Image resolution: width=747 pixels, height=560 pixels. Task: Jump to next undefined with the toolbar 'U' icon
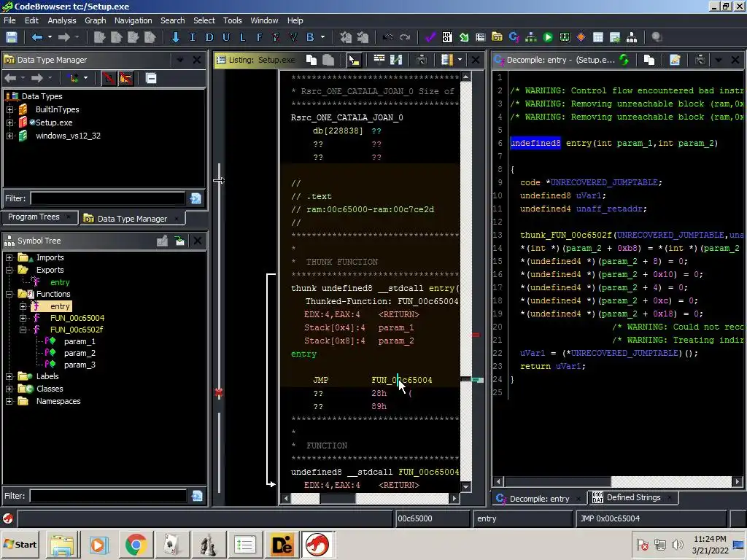pyautogui.click(x=226, y=37)
